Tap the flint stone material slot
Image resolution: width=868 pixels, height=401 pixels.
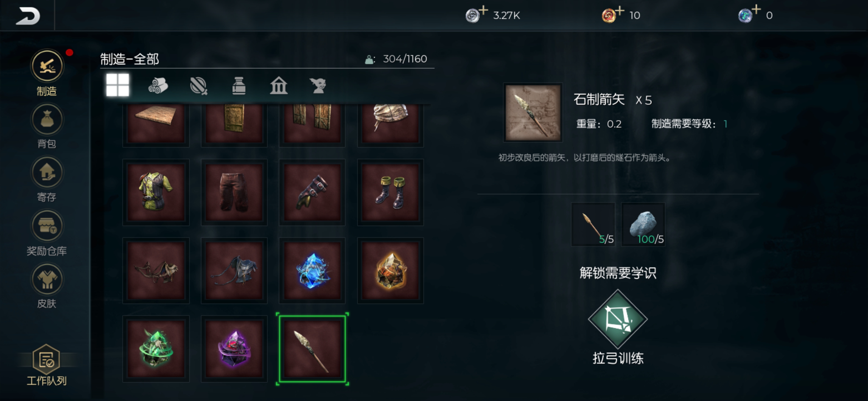643,224
